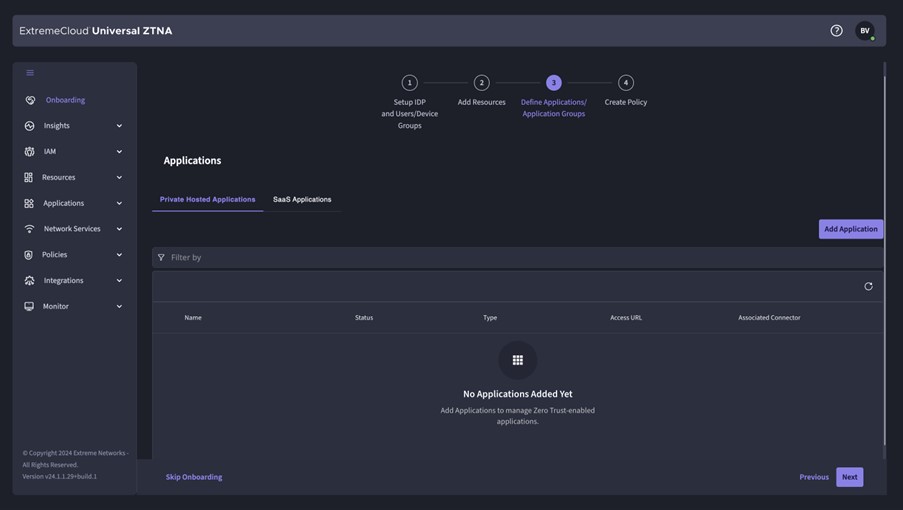Click the Next button
This screenshot has width=903, height=510.
pyautogui.click(x=849, y=477)
